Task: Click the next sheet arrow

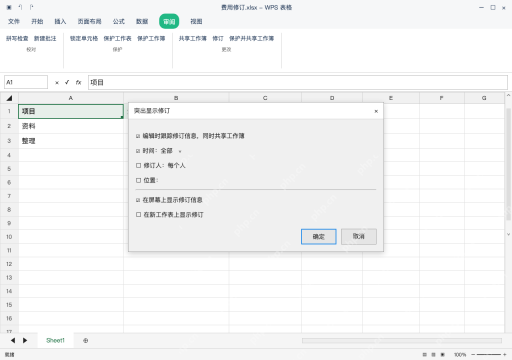Action: tap(25, 340)
